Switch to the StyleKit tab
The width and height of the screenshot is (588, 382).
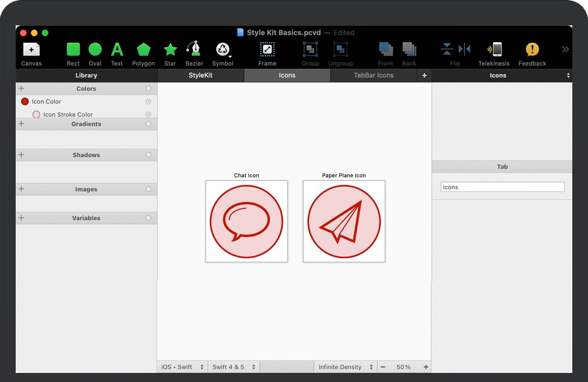point(200,75)
